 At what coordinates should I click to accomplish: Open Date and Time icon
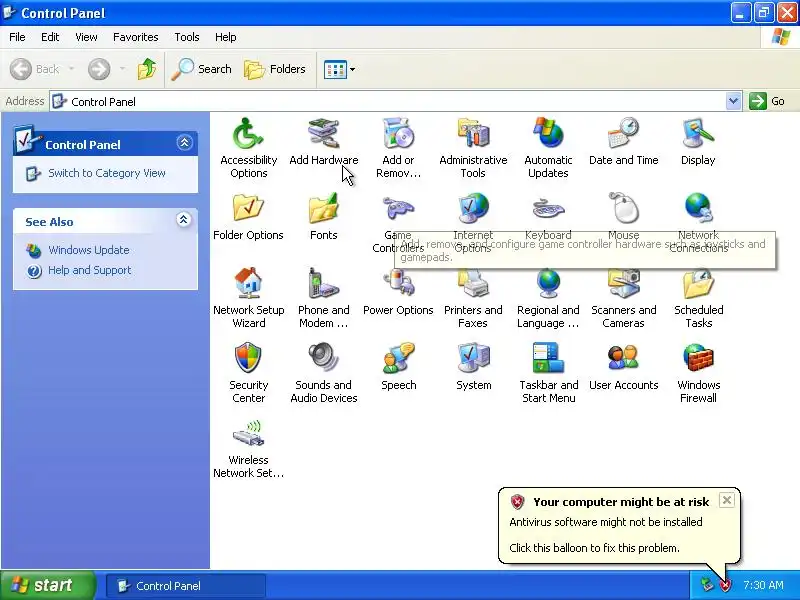pyautogui.click(x=623, y=134)
